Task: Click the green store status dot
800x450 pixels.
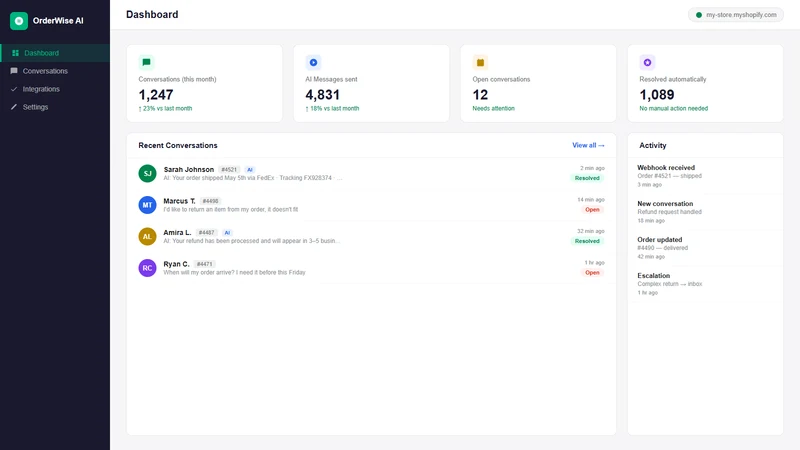Action: 699,15
